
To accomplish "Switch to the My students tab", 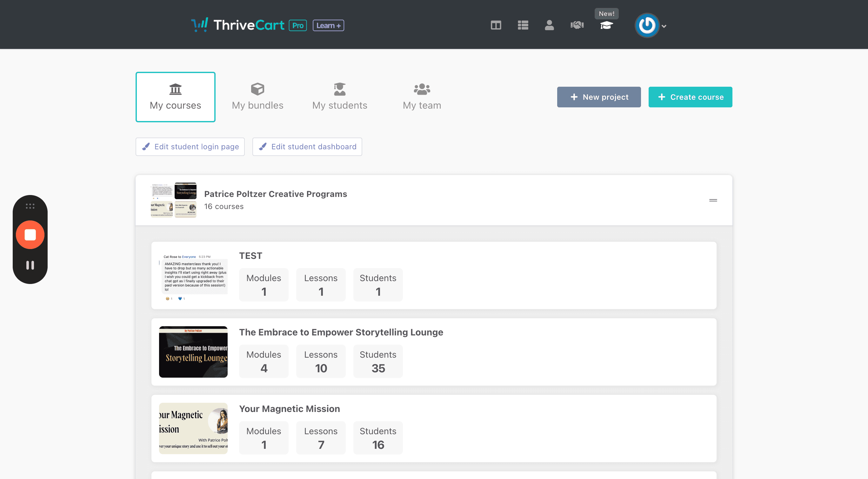I will [x=340, y=97].
